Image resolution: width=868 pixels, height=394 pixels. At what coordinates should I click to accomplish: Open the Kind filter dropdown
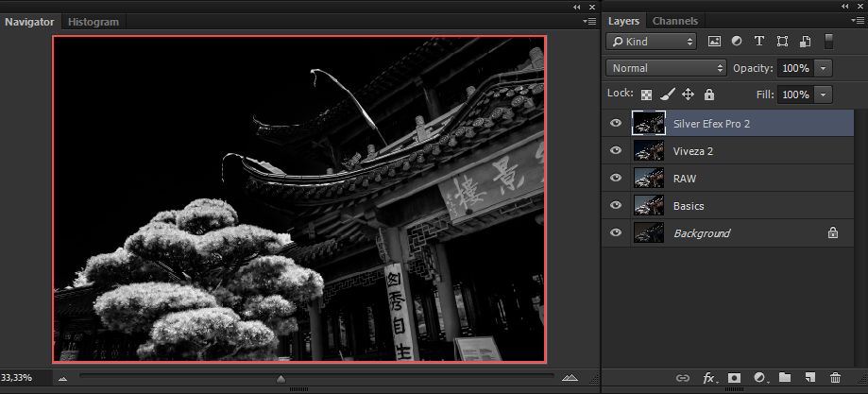pos(651,41)
